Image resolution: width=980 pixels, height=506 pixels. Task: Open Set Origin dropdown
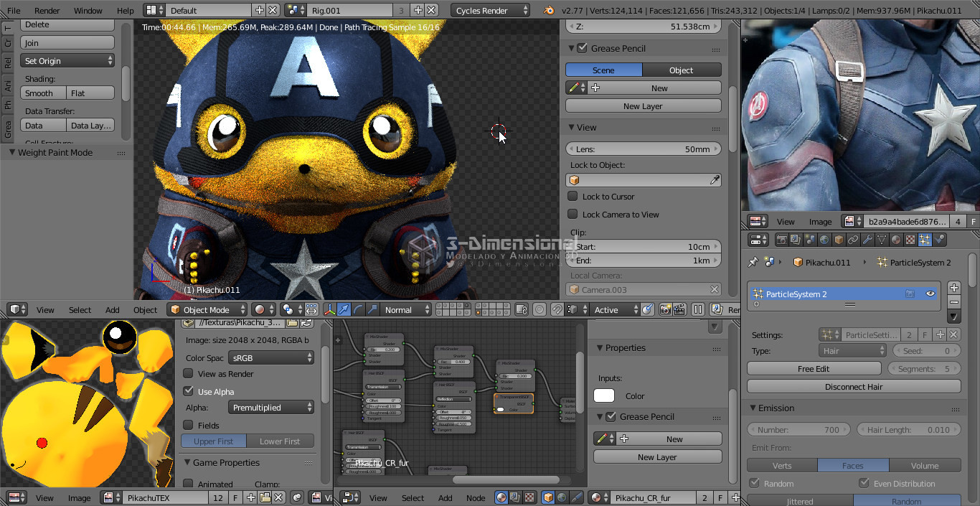click(x=67, y=61)
